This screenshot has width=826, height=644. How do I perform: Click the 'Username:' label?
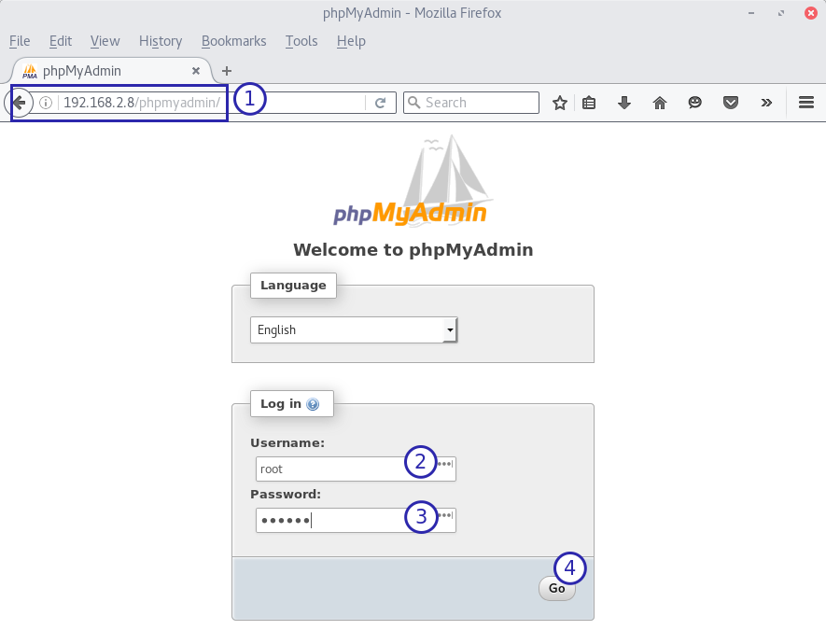[287, 442]
